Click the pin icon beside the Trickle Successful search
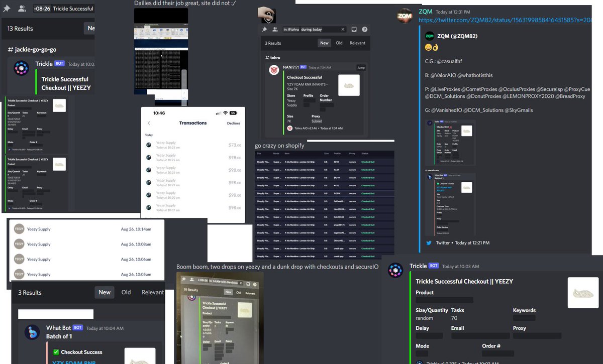This screenshot has width=603, height=364. [7, 9]
